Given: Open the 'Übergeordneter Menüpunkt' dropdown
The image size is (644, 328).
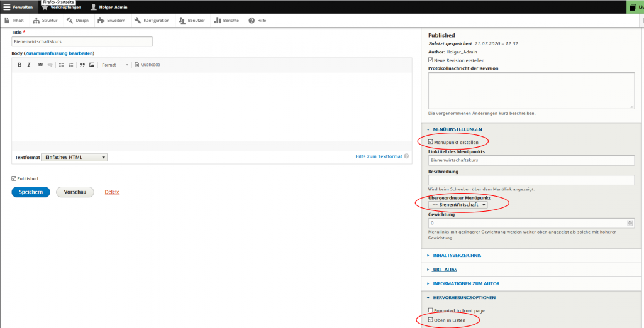Looking at the screenshot, I should [x=458, y=205].
